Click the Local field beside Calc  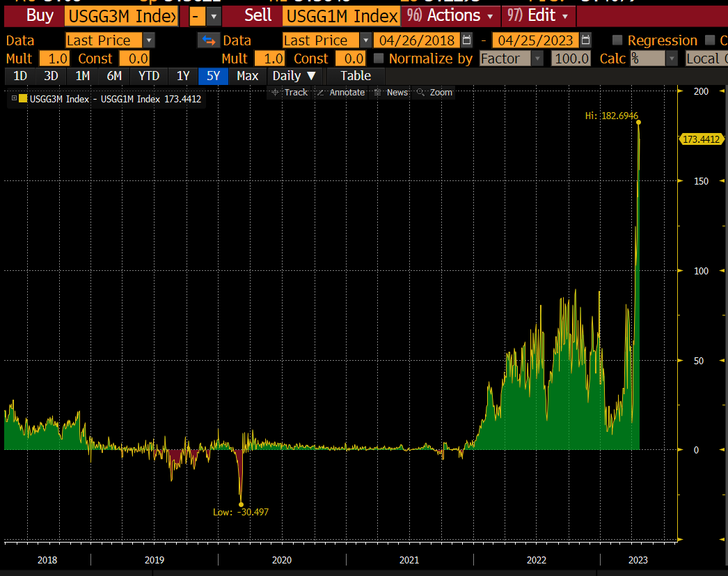(x=706, y=59)
